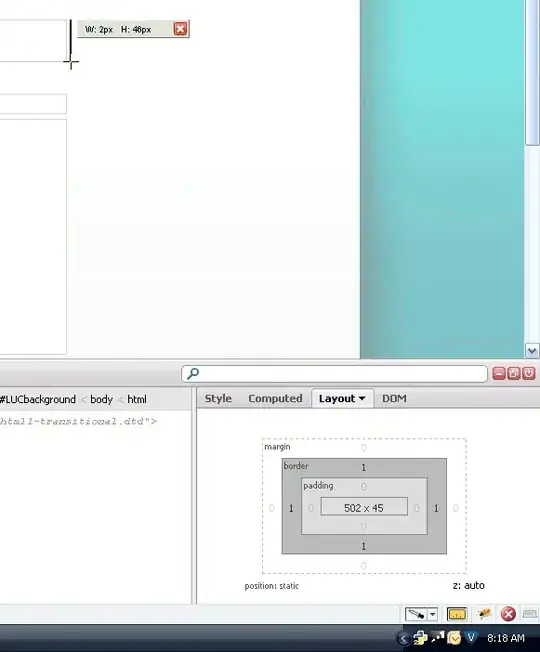Screen dimensions: 540x652
Task: Expand hidden system tray icons
Action: 403,638
